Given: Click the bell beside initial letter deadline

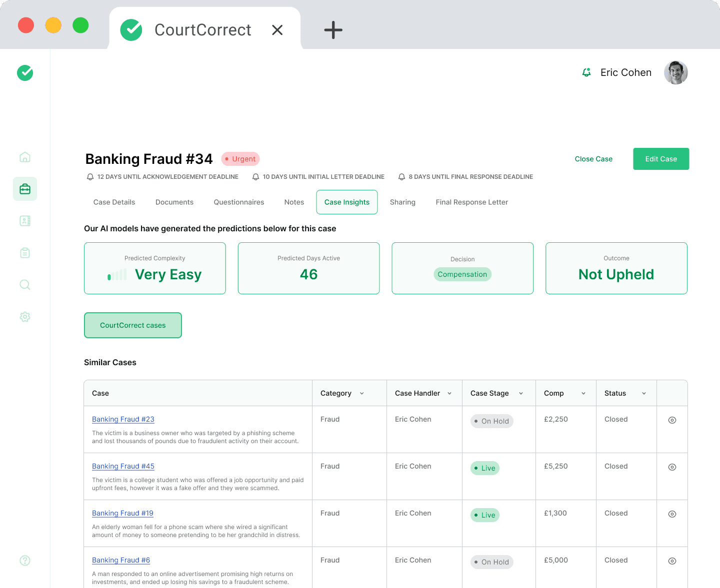Looking at the screenshot, I should point(256,177).
